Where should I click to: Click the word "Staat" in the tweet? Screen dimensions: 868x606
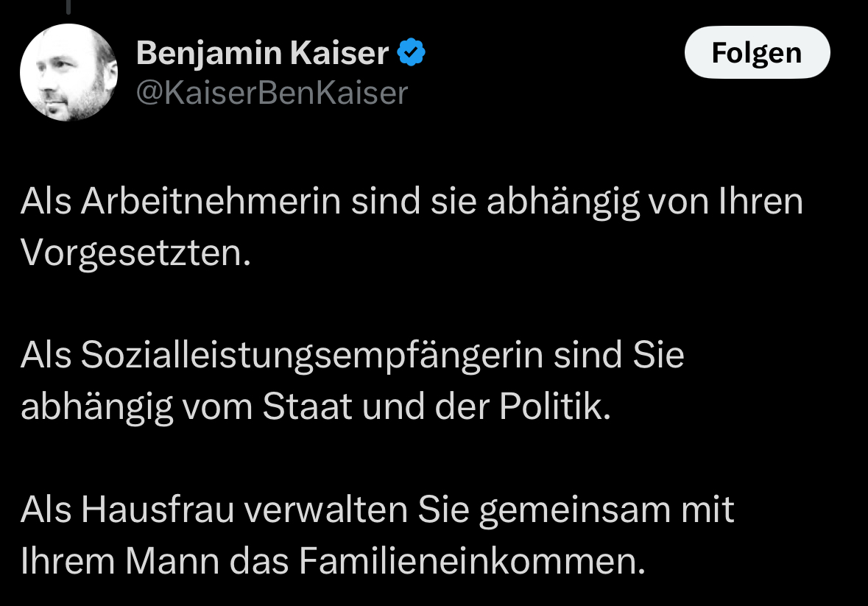point(308,407)
